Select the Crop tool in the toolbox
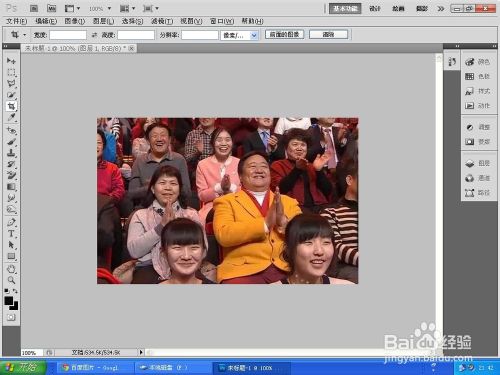 tap(11, 106)
